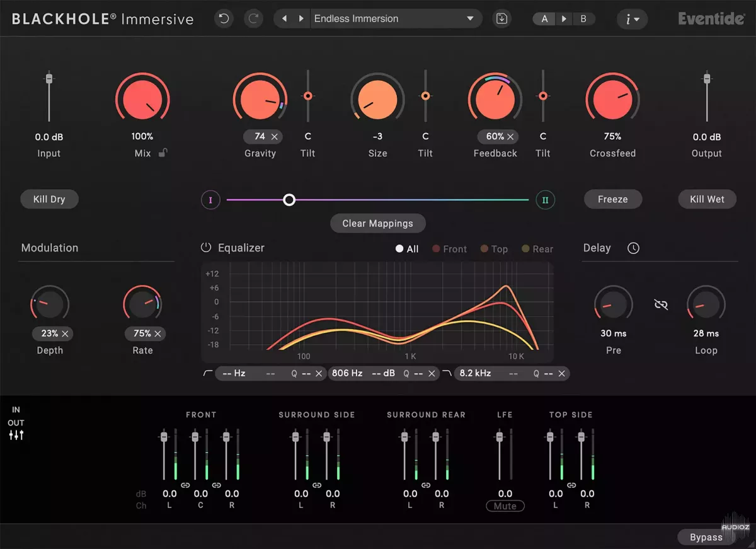Click the redo arrow icon
This screenshot has height=549, width=756.
tap(255, 19)
